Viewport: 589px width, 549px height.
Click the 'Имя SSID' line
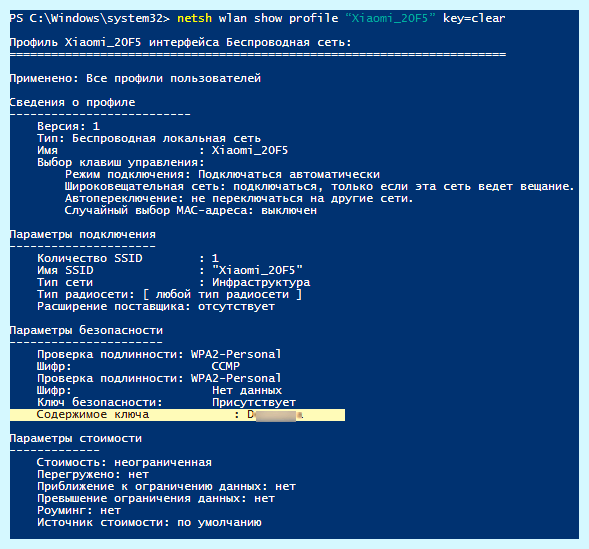pos(170,270)
